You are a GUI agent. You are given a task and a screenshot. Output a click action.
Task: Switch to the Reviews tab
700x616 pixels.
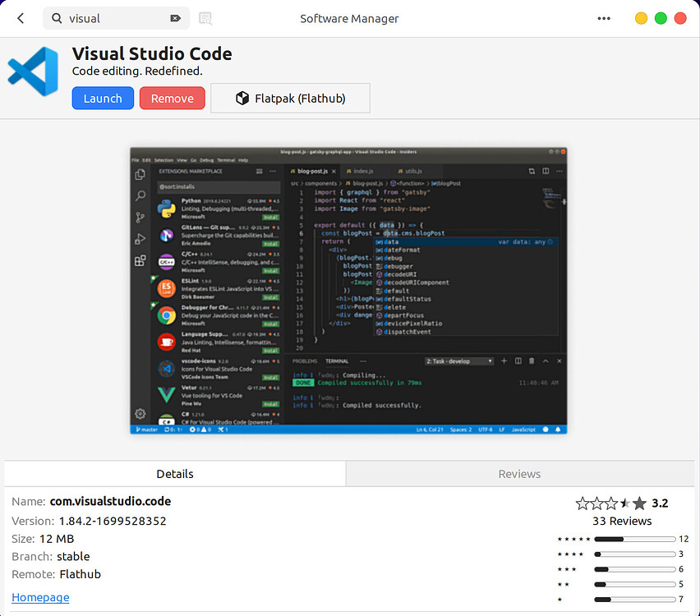click(519, 474)
